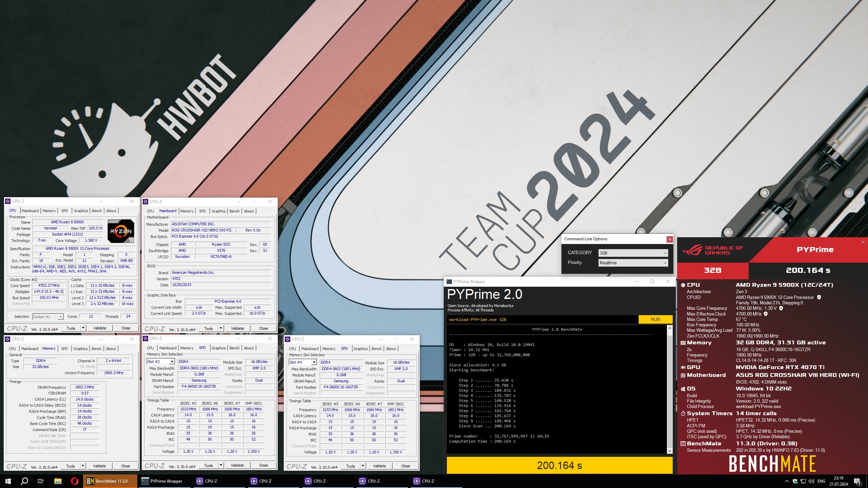Expand Tools arrow in CPU-Z Mainboard window
The image size is (868, 488).
221,328
